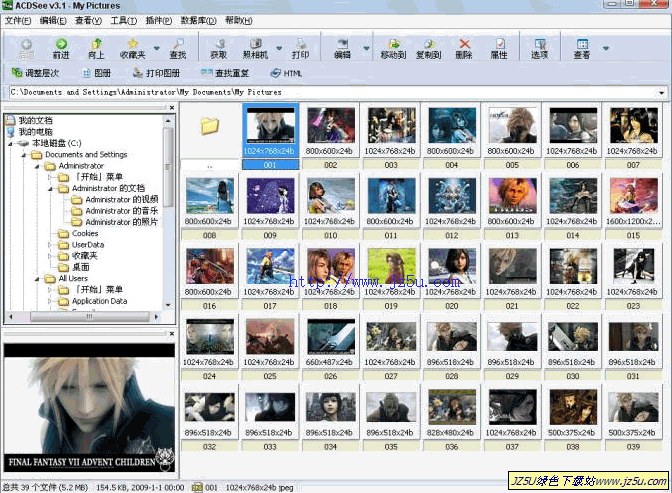Open the Edit (编辑) menu
Image resolution: width=672 pixels, height=493 pixels.
click(x=53, y=20)
